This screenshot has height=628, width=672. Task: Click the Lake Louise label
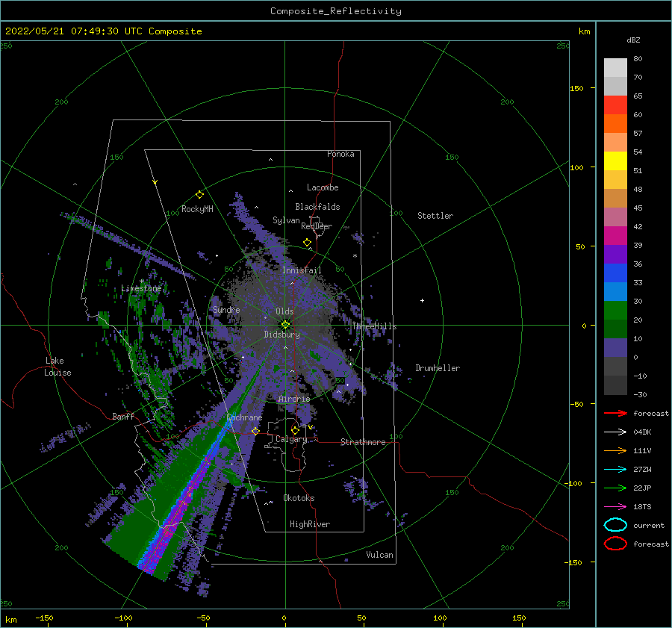pyautogui.click(x=57, y=367)
